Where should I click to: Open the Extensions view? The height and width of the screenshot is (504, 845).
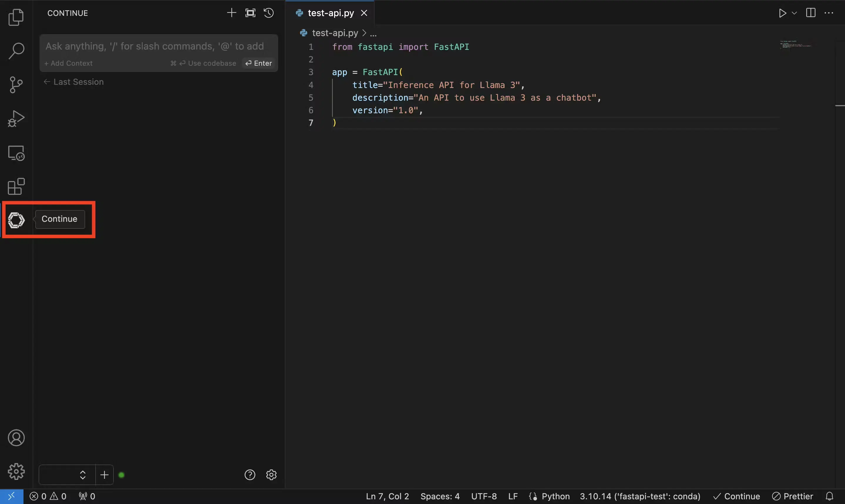(16, 187)
